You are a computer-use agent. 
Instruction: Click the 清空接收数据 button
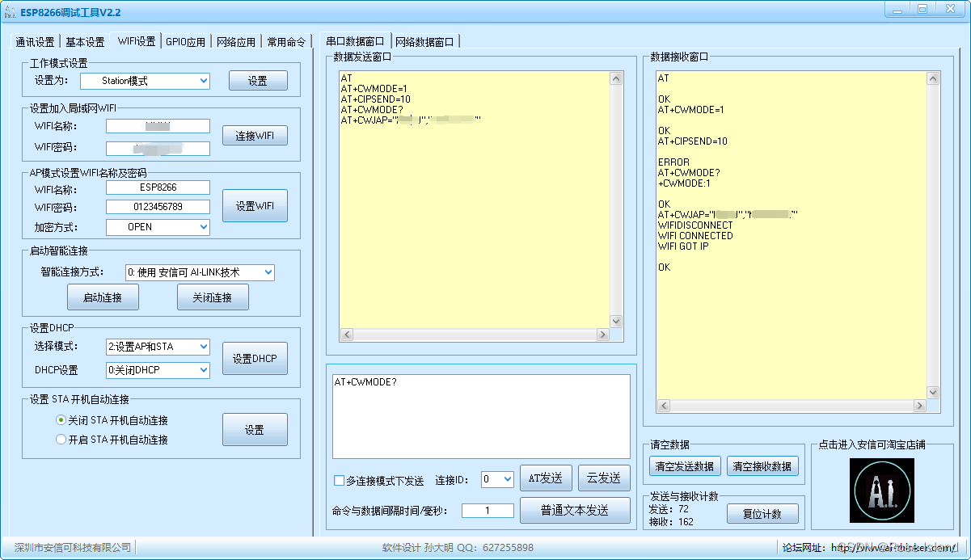[762, 466]
